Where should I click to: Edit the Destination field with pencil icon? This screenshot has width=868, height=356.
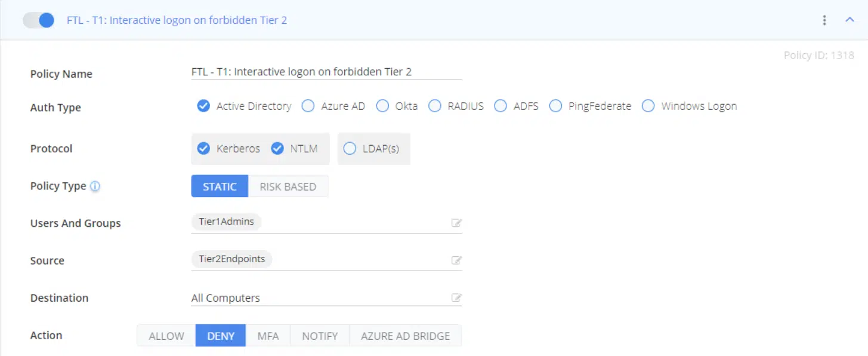coord(456,298)
